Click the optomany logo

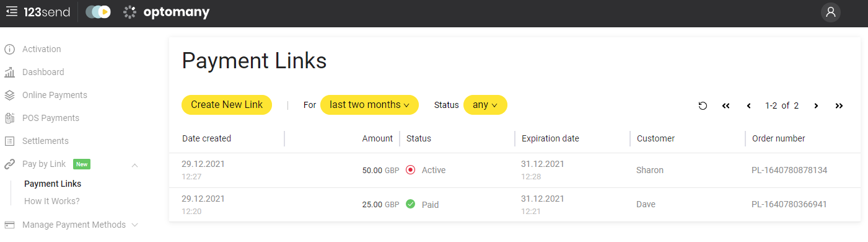click(167, 12)
